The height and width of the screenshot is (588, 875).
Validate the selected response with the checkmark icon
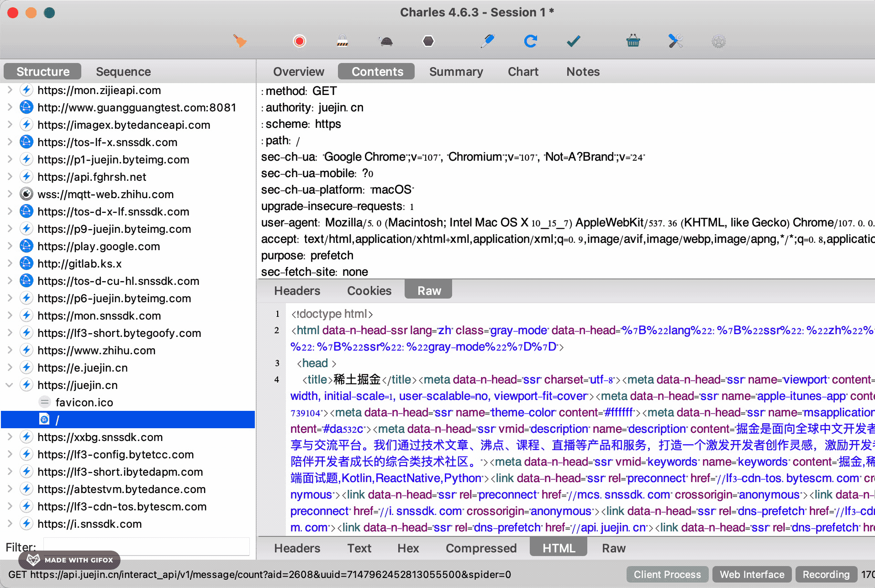(x=574, y=41)
